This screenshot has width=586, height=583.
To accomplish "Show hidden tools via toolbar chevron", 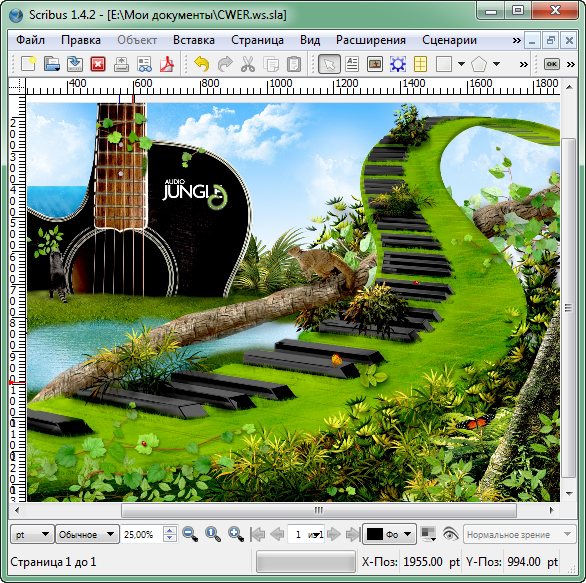I will (524, 65).
